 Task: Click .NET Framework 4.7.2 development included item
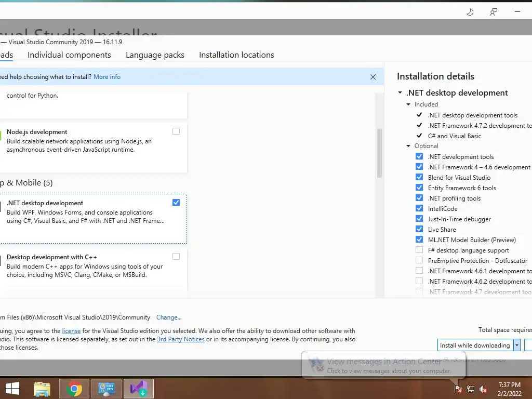(480, 126)
